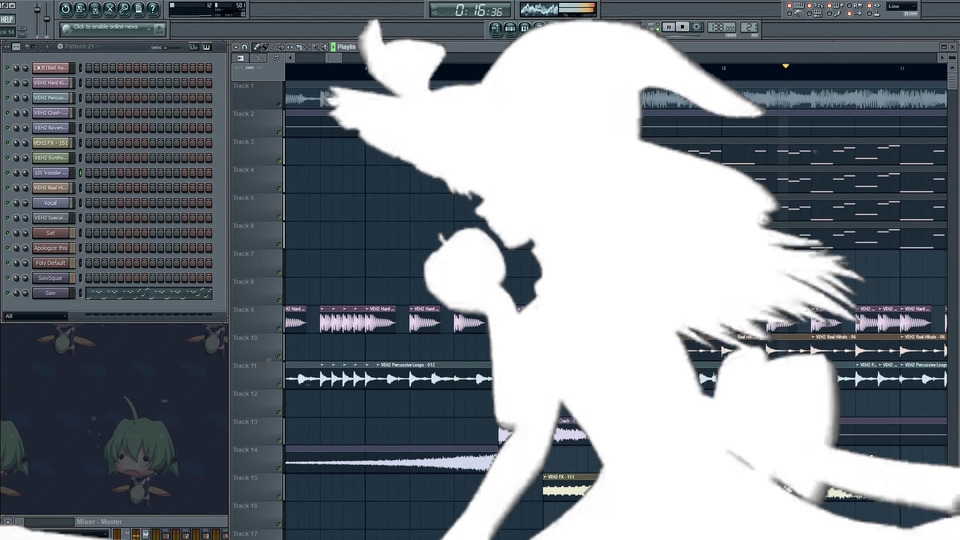Click the stop playback button

point(682,27)
